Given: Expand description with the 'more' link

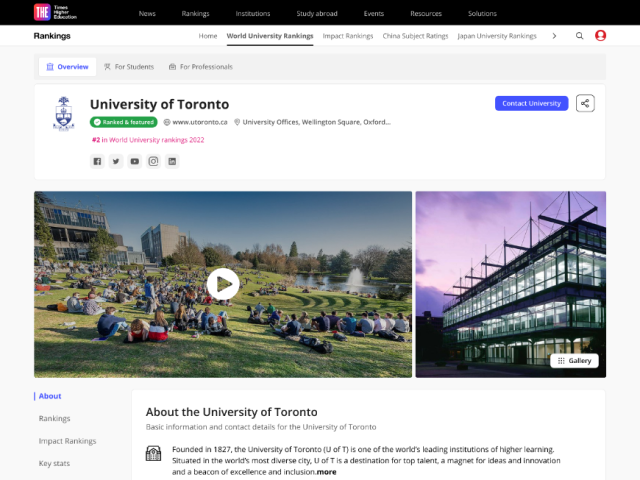Looking at the screenshot, I should point(327,471).
